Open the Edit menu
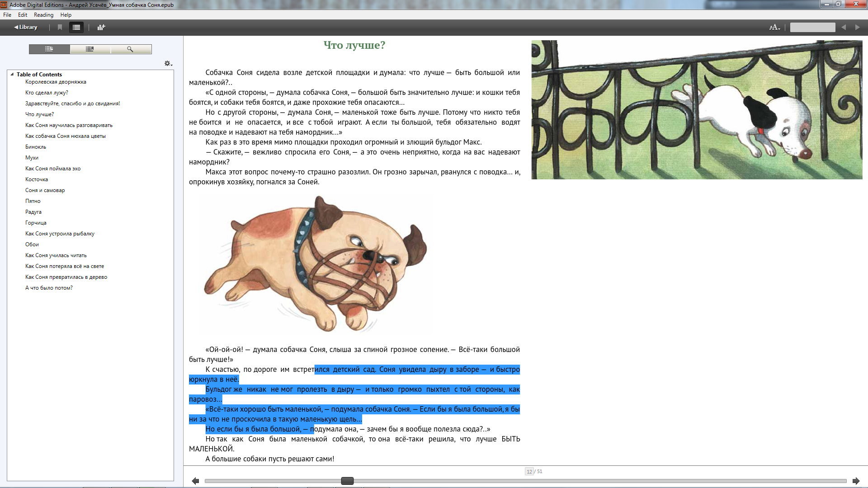Image resolution: width=868 pixels, height=488 pixels. pos(23,15)
